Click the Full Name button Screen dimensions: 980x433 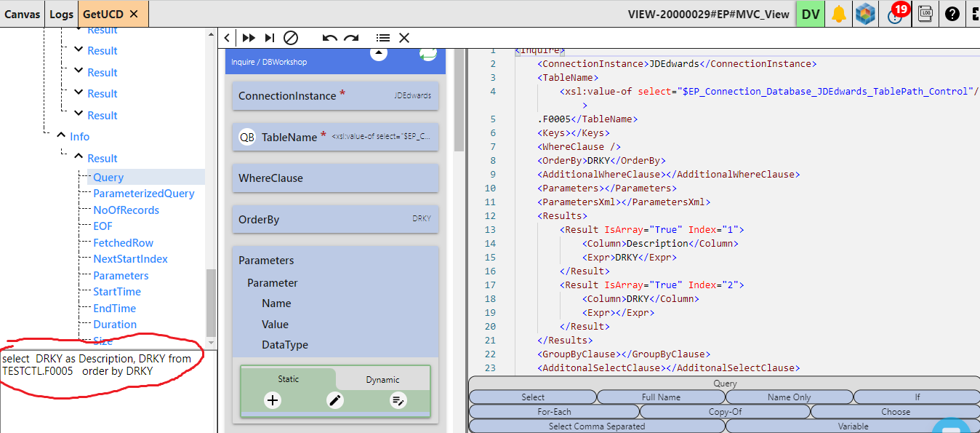(x=661, y=397)
